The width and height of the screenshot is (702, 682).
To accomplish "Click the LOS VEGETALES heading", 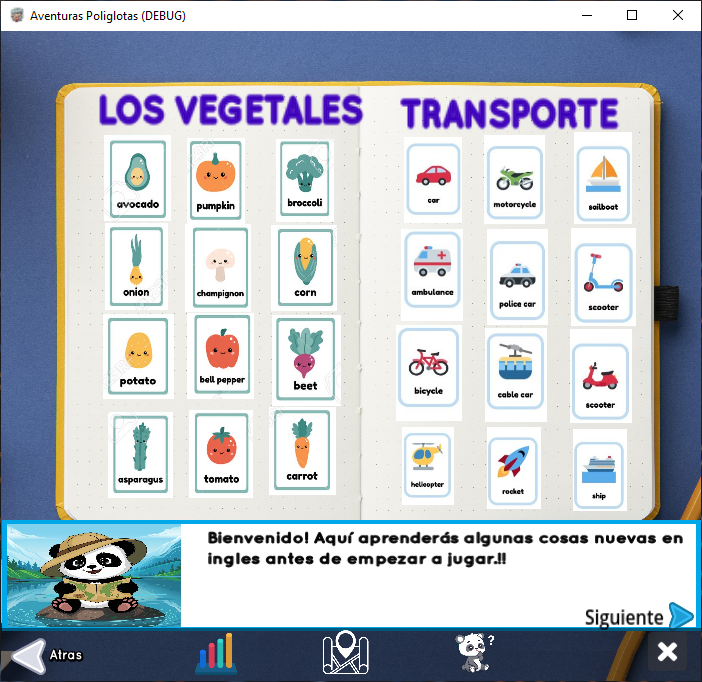I will [x=230, y=110].
